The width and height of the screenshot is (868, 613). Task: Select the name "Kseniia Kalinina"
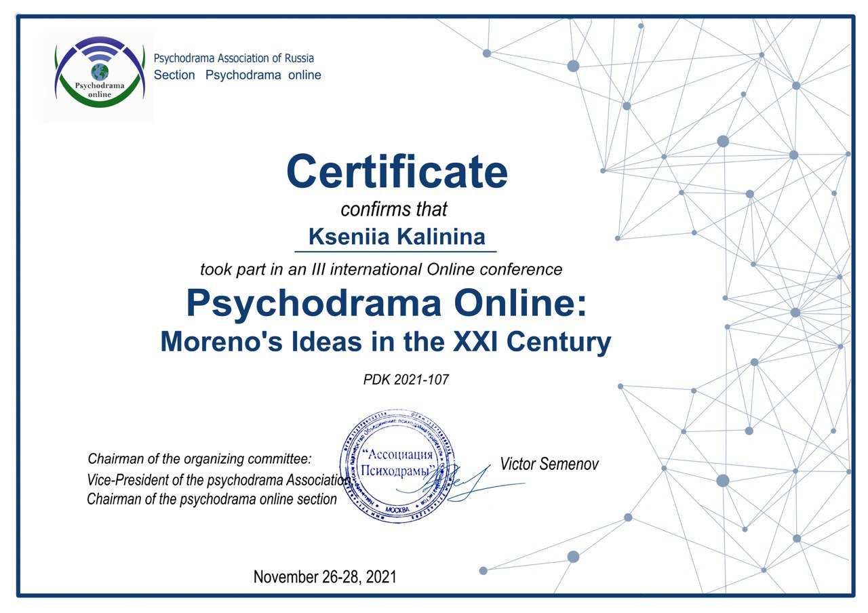[397, 237]
